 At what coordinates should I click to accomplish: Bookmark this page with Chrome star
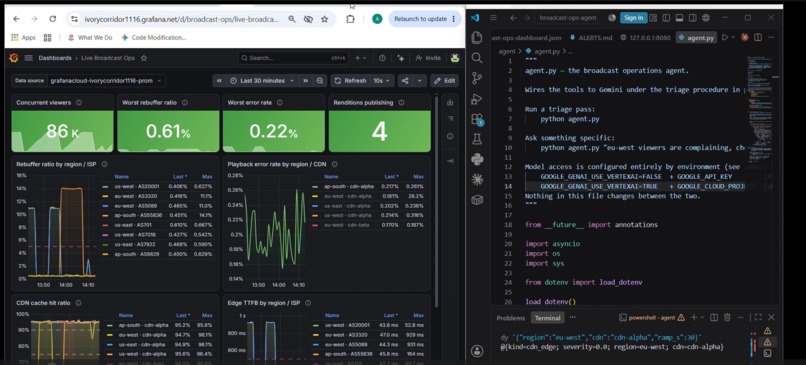pos(324,19)
